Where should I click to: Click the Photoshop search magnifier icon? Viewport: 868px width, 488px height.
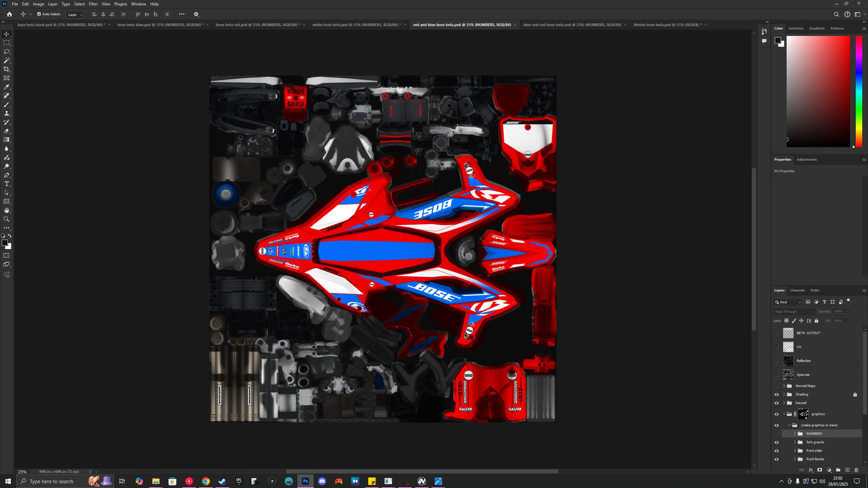coord(836,14)
